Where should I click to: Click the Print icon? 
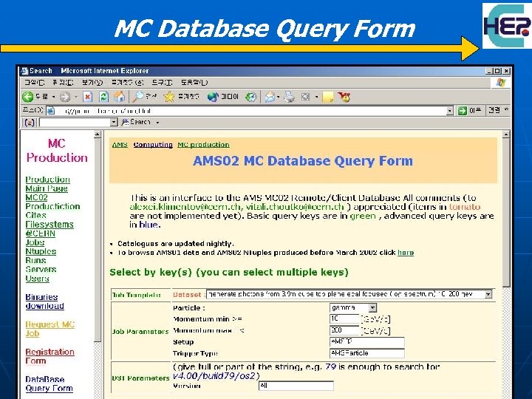pos(290,97)
